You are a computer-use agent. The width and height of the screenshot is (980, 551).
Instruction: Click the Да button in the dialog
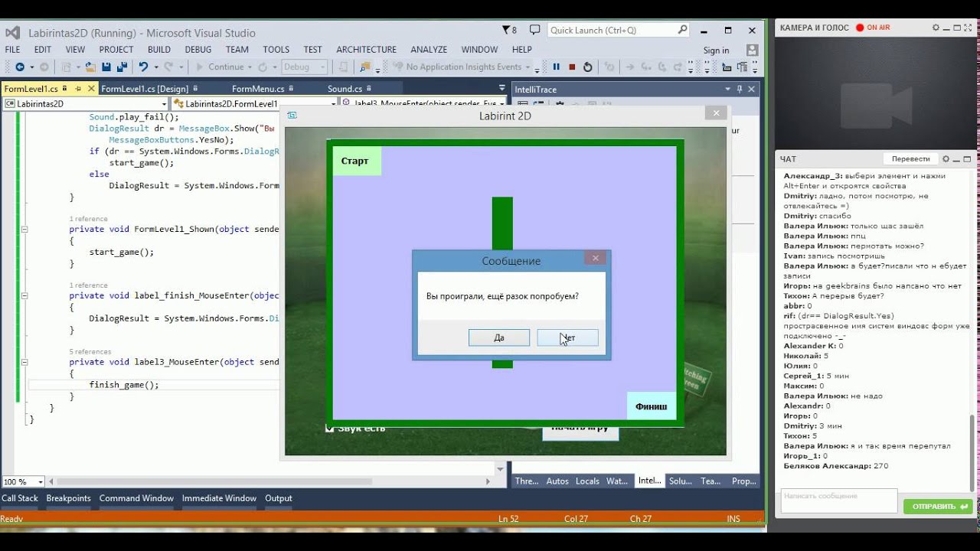(x=499, y=337)
